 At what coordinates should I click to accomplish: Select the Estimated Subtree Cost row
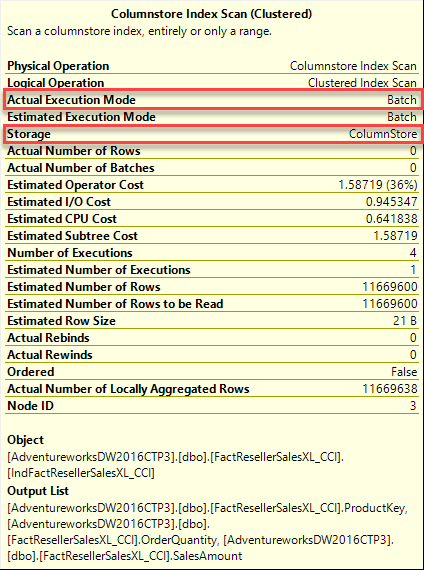(212, 236)
